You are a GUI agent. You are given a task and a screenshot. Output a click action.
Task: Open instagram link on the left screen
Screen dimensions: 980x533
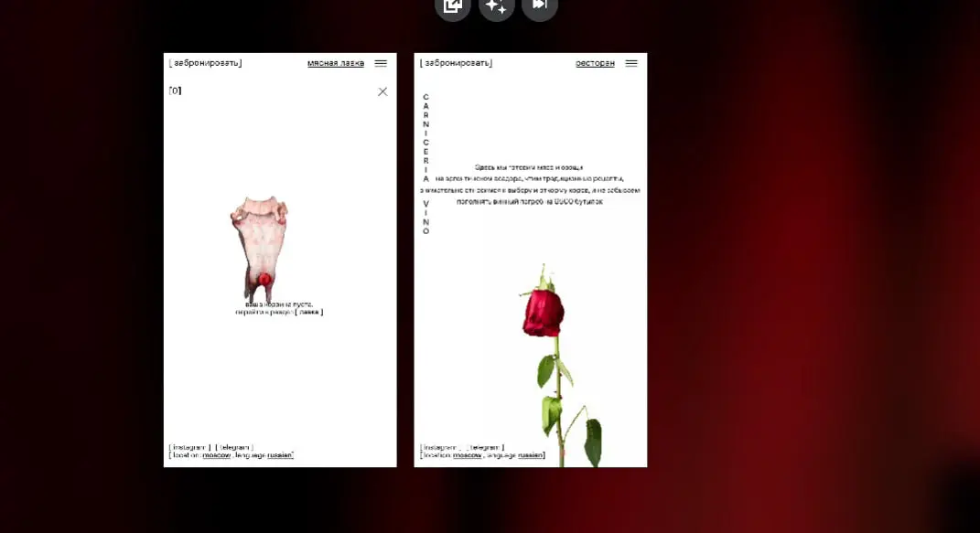[190, 447]
